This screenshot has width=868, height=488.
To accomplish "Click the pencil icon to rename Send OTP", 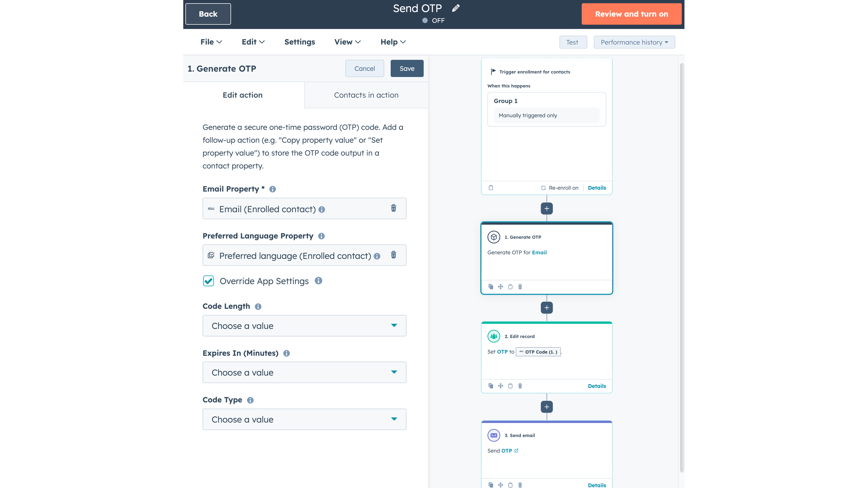I will (456, 8).
